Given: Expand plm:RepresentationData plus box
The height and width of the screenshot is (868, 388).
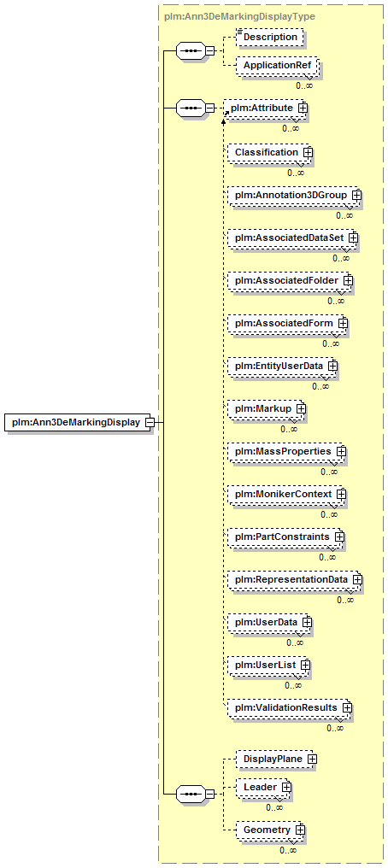Looking at the screenshot, I should tap(357, 579).
